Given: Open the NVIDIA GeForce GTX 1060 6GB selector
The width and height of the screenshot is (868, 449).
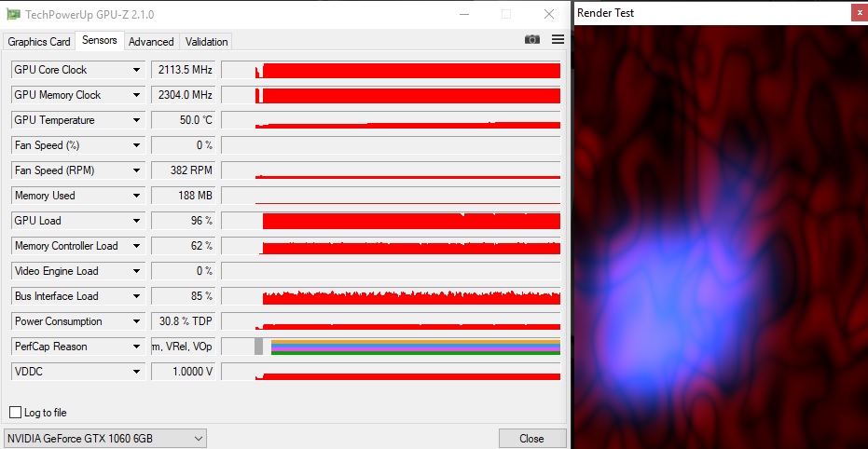Looking at the screenshot, I should click(104, 439).
